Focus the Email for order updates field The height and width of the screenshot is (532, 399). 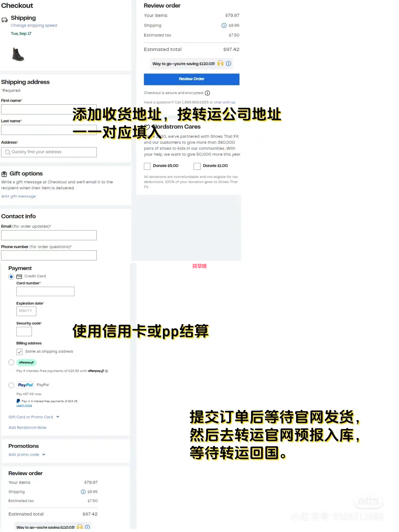[49, 235]
